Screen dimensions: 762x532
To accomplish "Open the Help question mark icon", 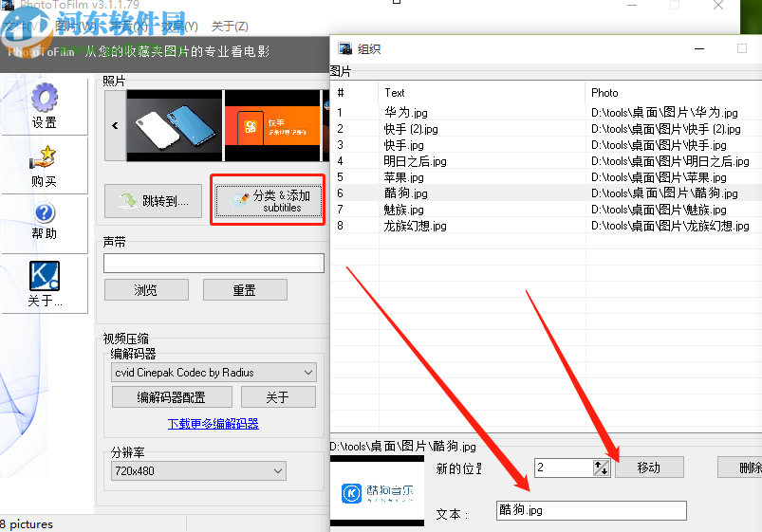I will click(45, 225).
